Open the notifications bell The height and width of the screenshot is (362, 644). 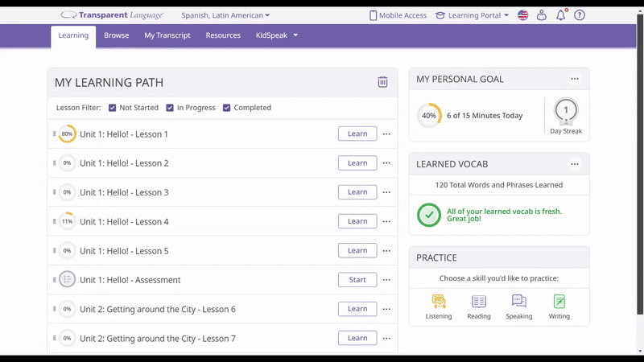coord(560,15)
